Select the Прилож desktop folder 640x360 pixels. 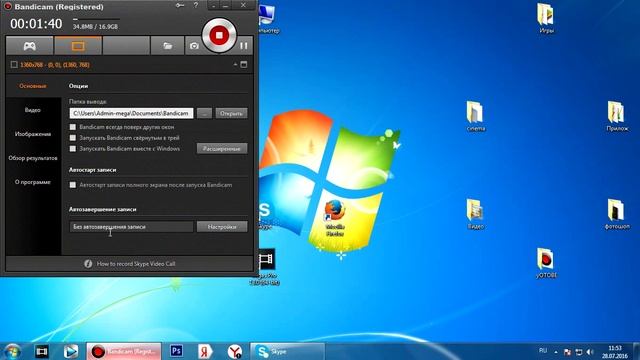coord(617,116)
